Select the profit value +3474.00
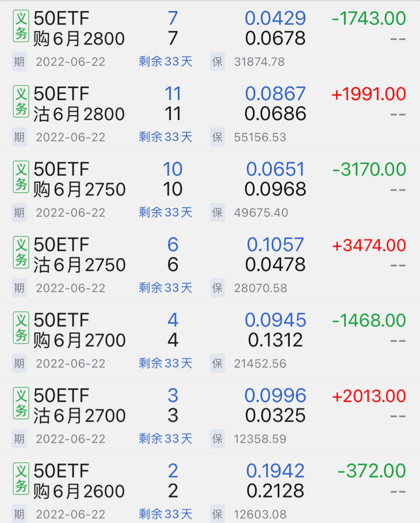 [x=369, y=245]
